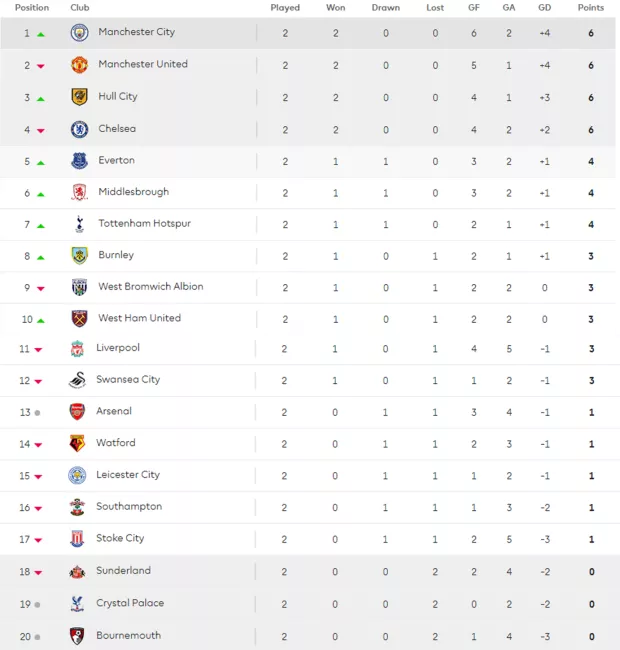The width and height of the screenshot is (620, 650).
Task: Click the Manchester City club crest
Action: (x=79, y=32)
